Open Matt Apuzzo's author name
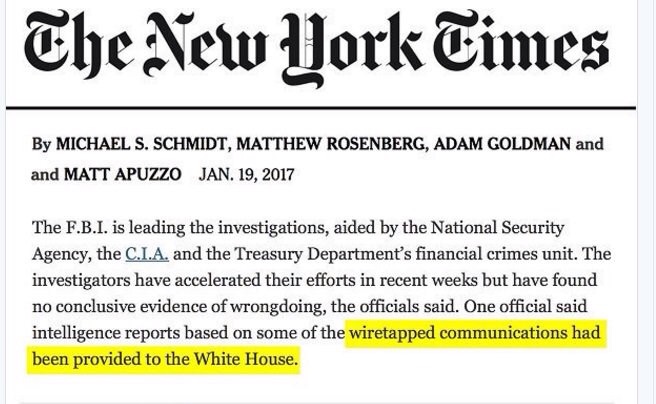 (121, 174)
